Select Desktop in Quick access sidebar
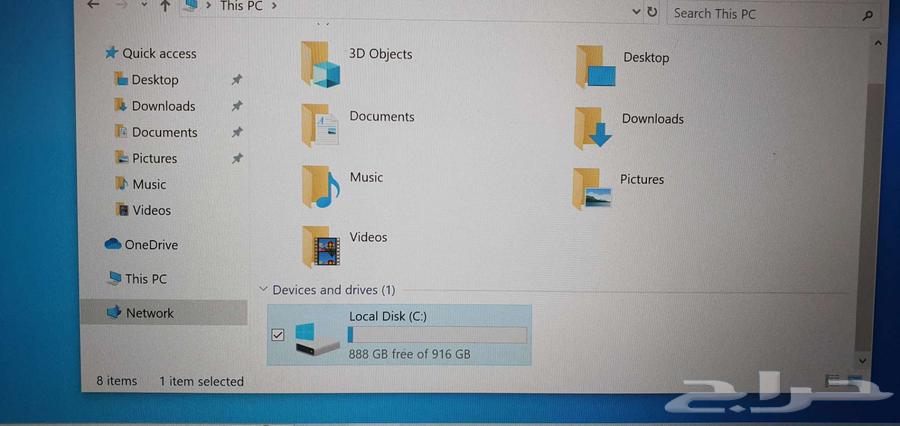Screen dimensions: 900x426 155,80
